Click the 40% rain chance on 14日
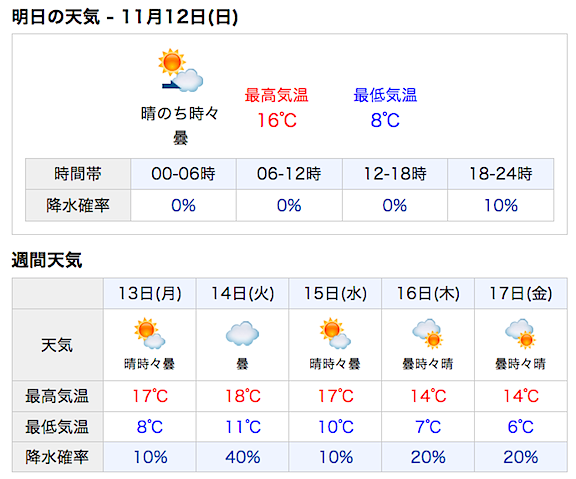576x479 pixels. pyautogui.click(x=242, y=457)
